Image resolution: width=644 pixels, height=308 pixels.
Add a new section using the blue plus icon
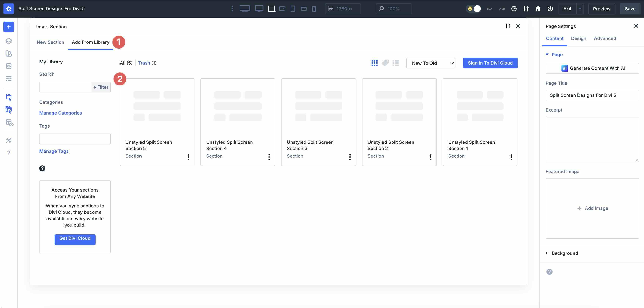(x=9, y=27)
